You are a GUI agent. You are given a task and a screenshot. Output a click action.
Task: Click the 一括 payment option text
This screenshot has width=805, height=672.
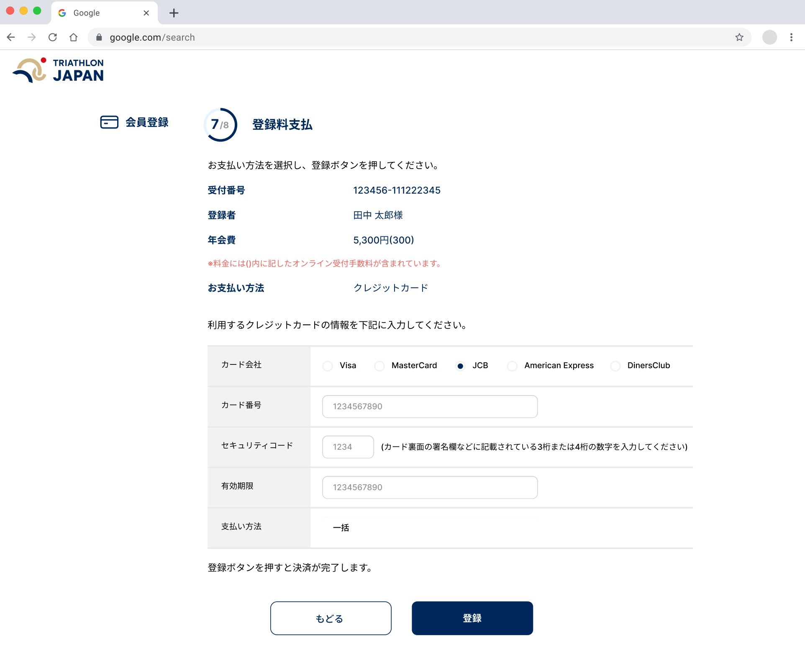[x=341, y=528]
